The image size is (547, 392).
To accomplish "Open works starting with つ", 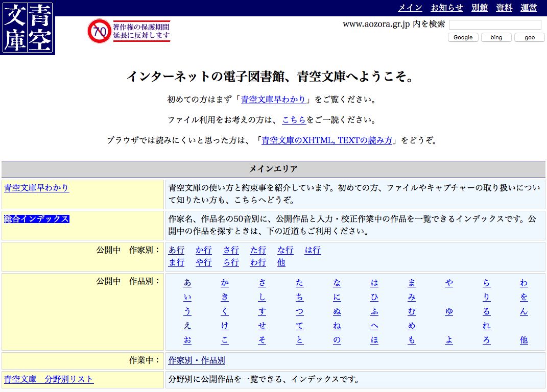I will click(300, 311).
